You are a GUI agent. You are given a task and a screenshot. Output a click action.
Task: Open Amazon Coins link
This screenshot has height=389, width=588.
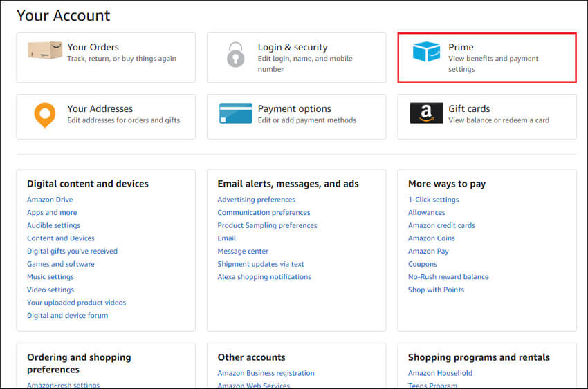(431, 238)
